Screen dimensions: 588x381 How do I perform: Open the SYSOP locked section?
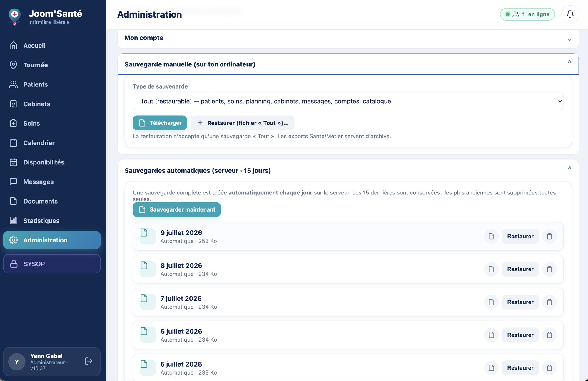click(52, 264)
